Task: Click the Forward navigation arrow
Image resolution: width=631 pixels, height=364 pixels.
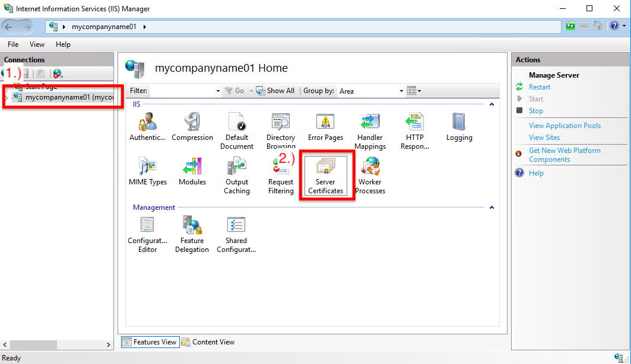Action: click(x=27, y=27)
